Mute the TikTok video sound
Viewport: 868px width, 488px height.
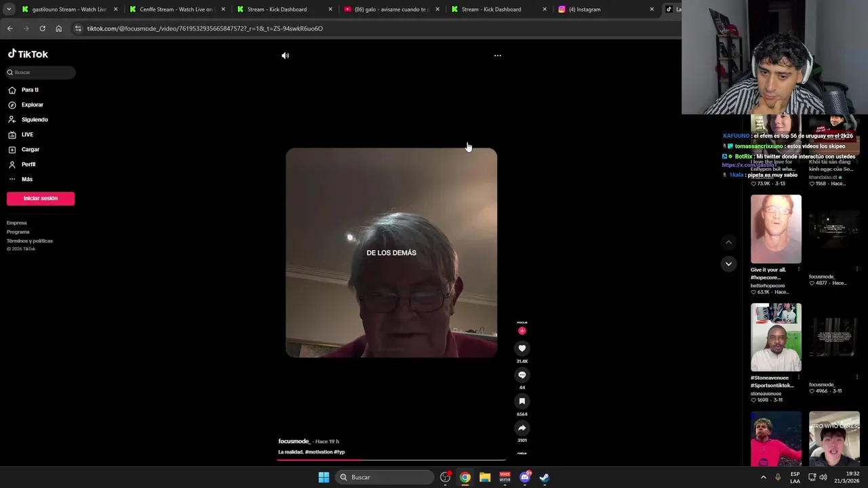285,56
